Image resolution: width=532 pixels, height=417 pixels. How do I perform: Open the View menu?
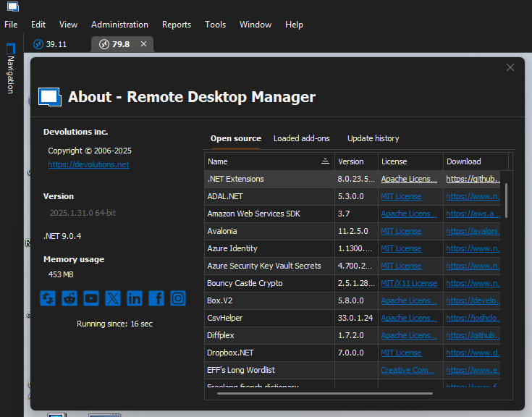68,25
